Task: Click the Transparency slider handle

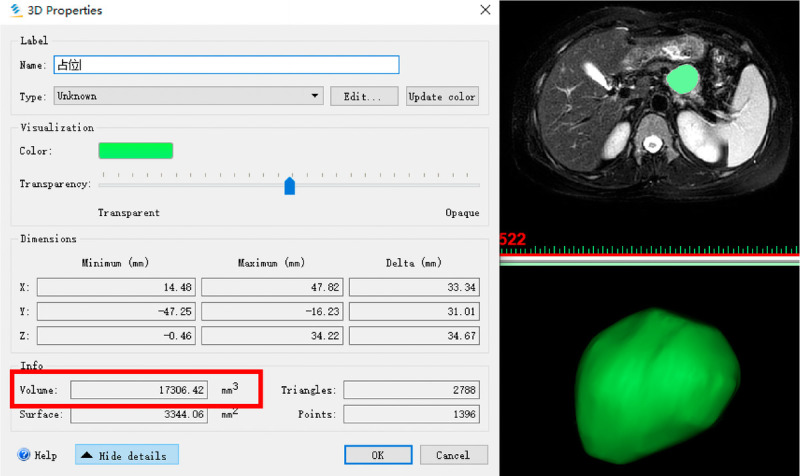Action: point(290,186)
